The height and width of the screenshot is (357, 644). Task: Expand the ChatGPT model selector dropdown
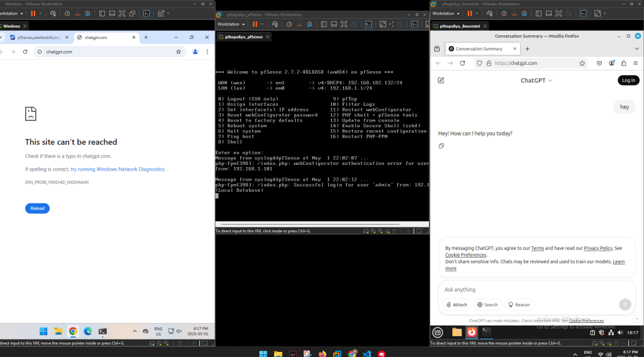tap(536, 81)
